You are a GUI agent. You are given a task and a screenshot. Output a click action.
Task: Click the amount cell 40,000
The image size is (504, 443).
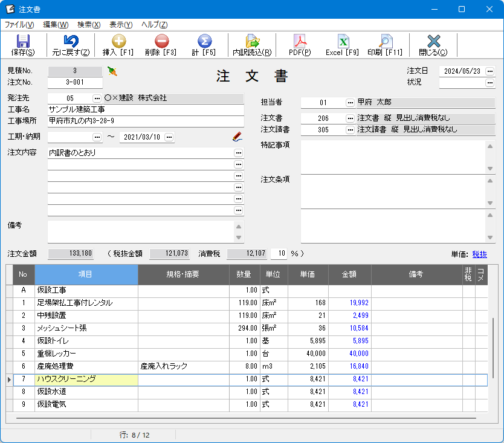pos(350,354)
